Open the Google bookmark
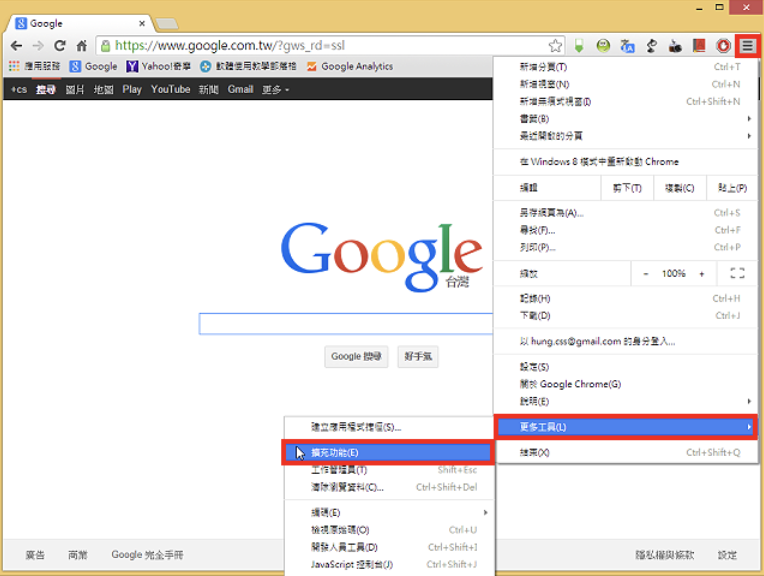 pos(94,66)
